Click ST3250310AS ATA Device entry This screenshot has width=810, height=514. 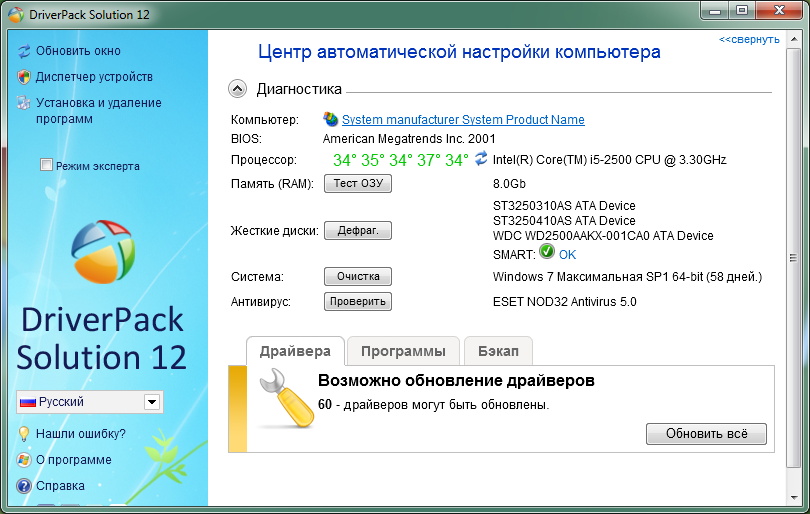point(564,206)
